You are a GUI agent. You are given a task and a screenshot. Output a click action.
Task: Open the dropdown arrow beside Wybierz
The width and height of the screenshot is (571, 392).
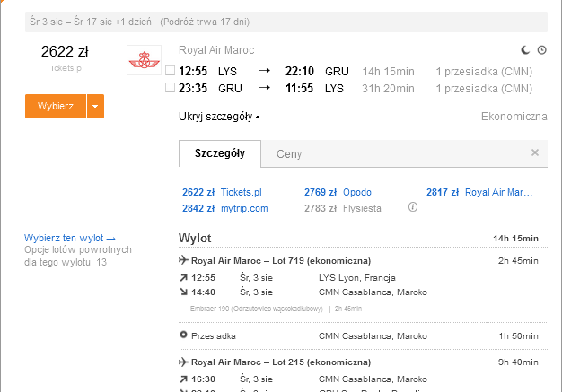click(x=95, y=106)
